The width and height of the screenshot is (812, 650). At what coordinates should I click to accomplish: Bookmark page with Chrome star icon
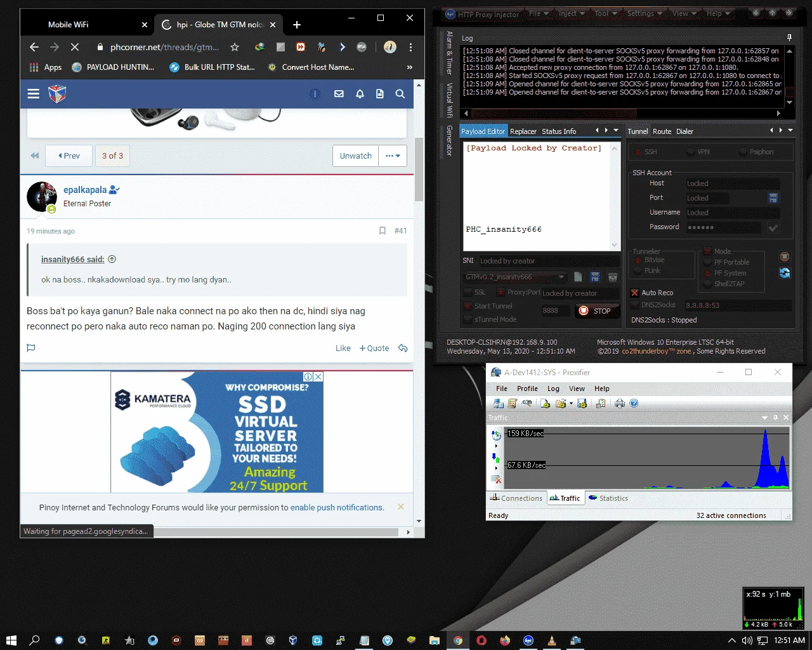(x=235, y=47)
